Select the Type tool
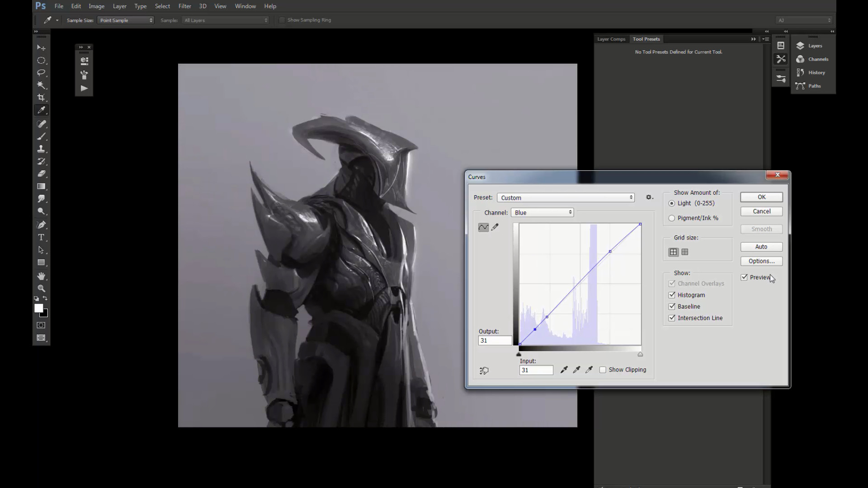The width and height of the screenshot is (868, 488). [41, 237]
